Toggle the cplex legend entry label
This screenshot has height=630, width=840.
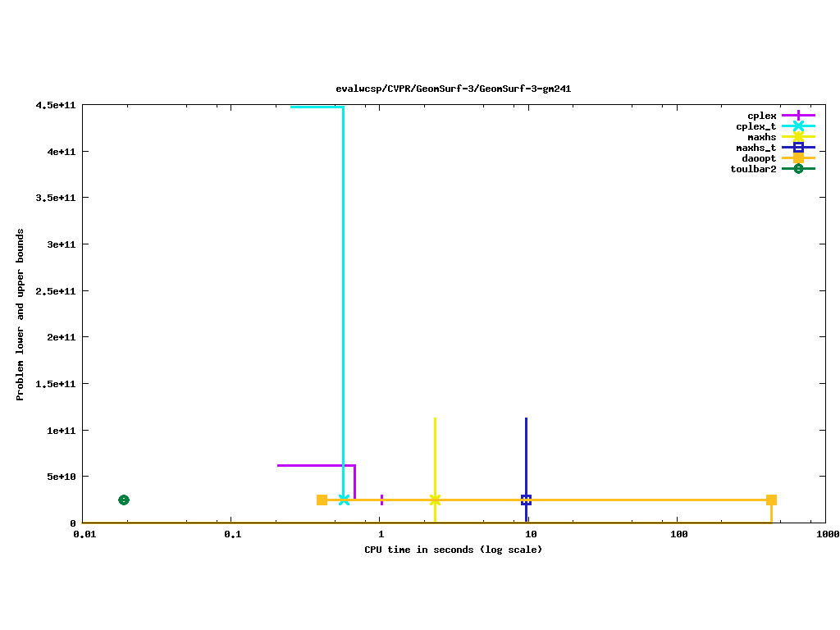pyautogui.click(x=761, y=116)
